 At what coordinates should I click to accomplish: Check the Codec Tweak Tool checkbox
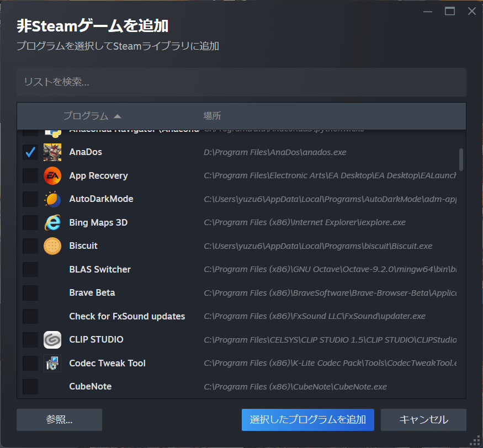tap(30, 364)
